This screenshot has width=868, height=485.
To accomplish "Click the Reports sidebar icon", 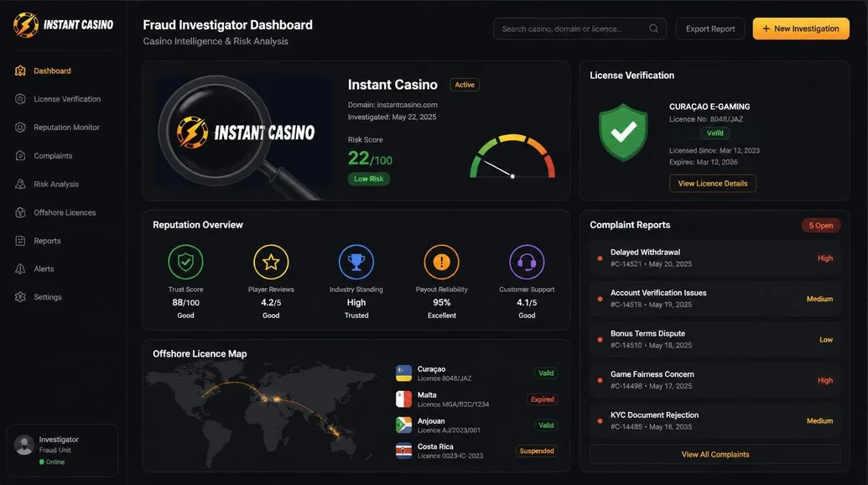I will pyautogui.click(x=20, y=241).
